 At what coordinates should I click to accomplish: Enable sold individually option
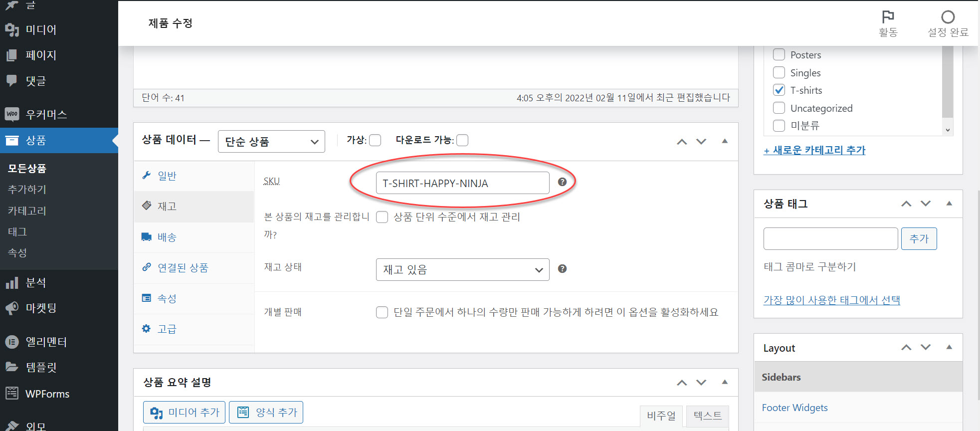tap(382, 312)
